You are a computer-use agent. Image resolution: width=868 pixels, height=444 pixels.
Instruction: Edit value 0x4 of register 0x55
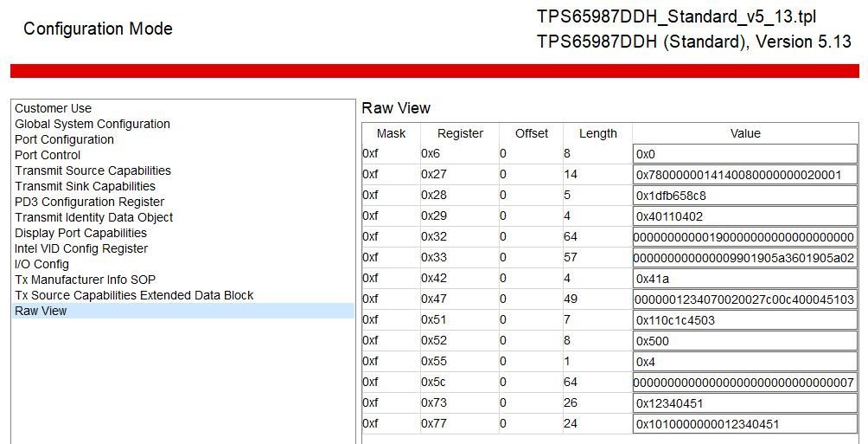coord(745,362)
